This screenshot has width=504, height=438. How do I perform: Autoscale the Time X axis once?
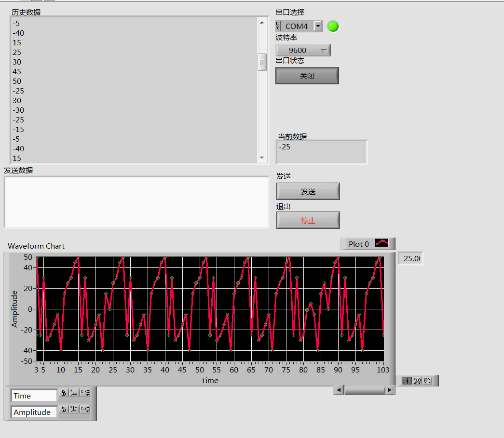click(x=74, y=393)
